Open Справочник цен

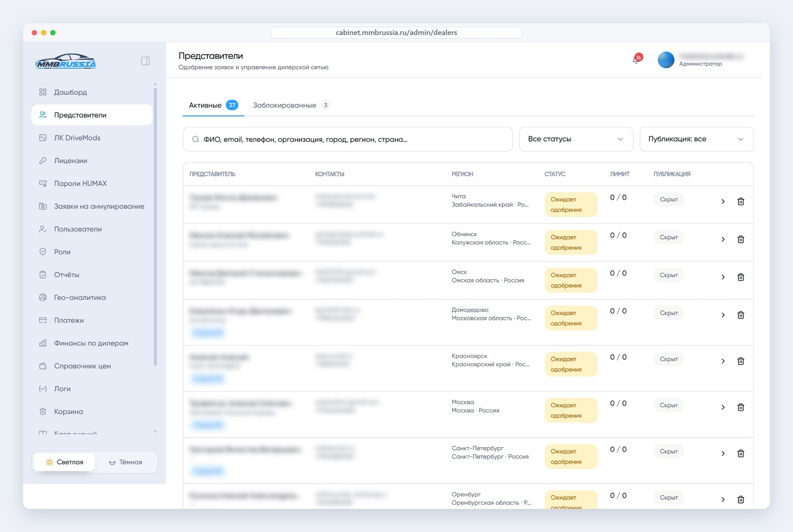click(92, 366)
